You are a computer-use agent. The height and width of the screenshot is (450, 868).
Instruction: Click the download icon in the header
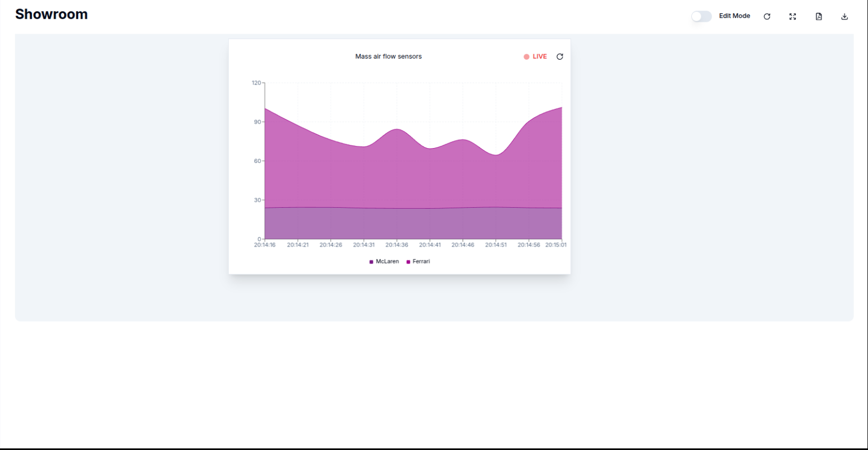coord(845,17)
